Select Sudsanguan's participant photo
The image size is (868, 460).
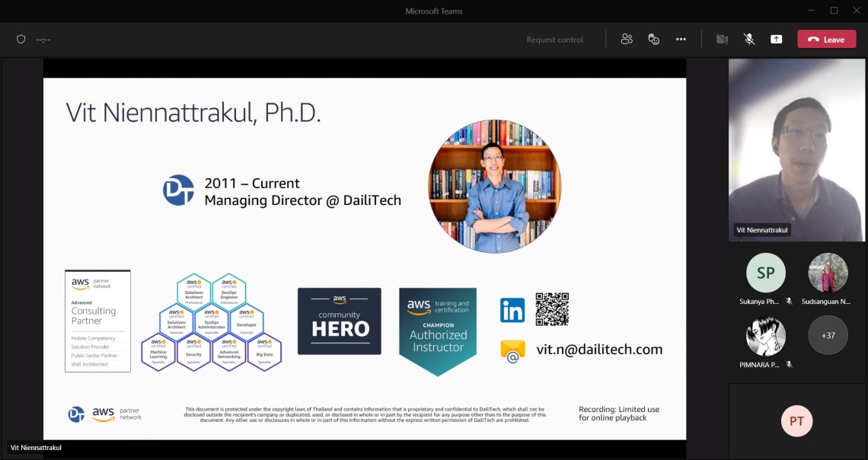pos(828,273)
